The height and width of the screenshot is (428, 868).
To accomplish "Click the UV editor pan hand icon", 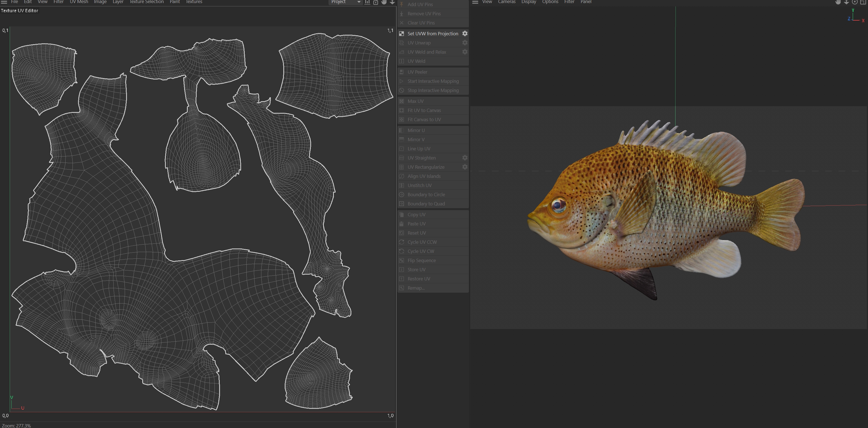I will [x=384, y=2].
